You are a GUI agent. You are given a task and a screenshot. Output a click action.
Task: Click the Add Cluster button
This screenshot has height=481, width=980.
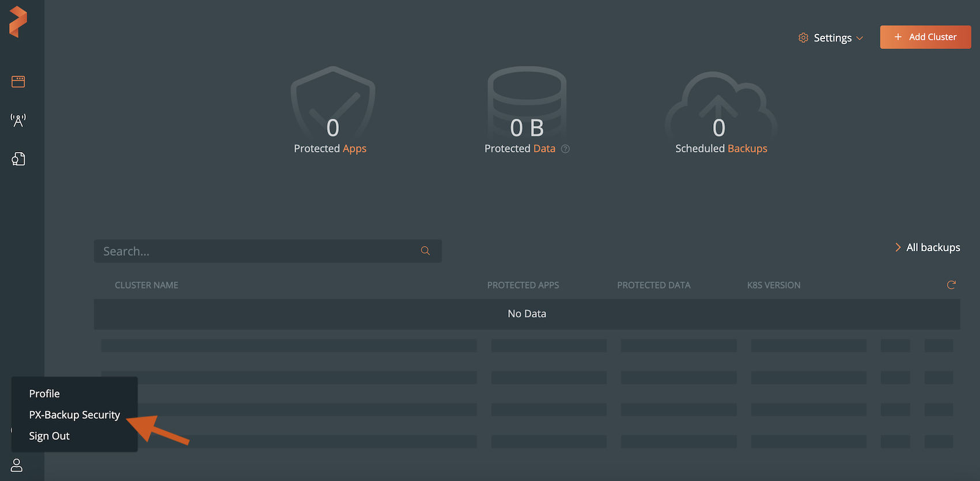(925, 37)
